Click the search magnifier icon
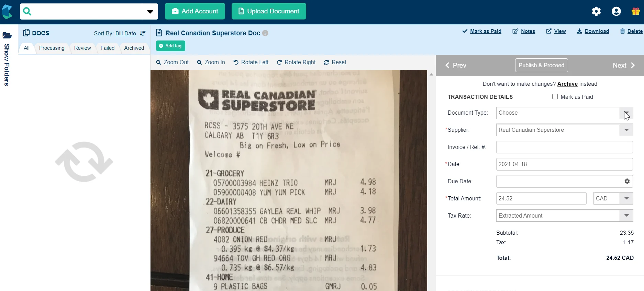This screenshot has width=644, height=291. pos(27,11)
